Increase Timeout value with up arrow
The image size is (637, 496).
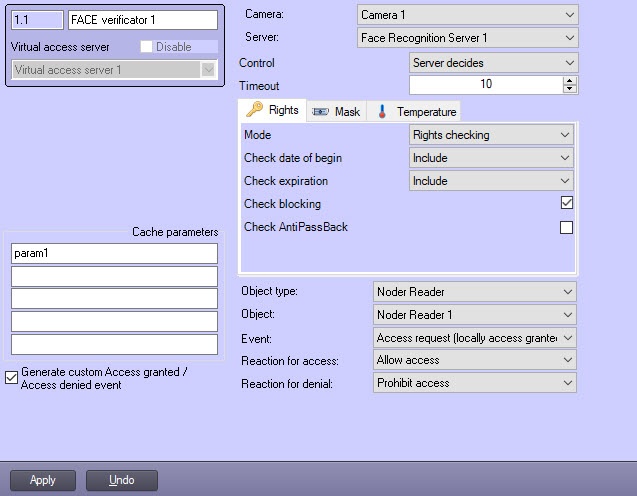tap(570, 81)
